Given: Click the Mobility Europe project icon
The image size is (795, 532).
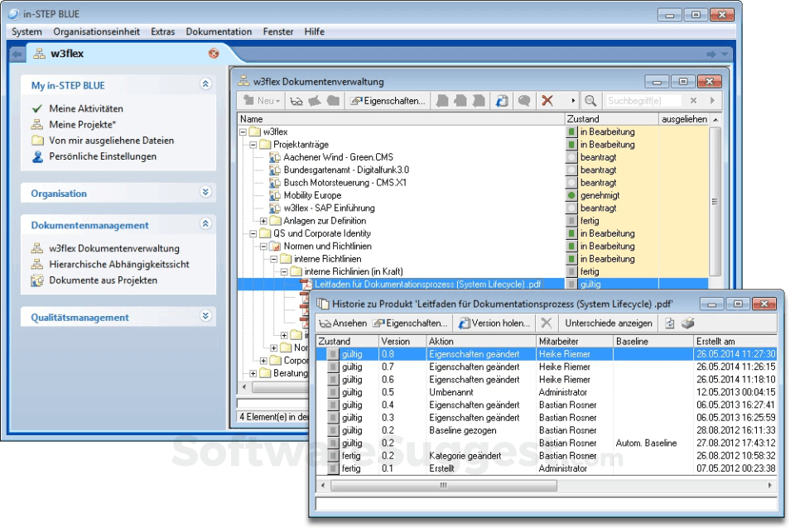Looking at the screenshot, I should tap(275, 195).
